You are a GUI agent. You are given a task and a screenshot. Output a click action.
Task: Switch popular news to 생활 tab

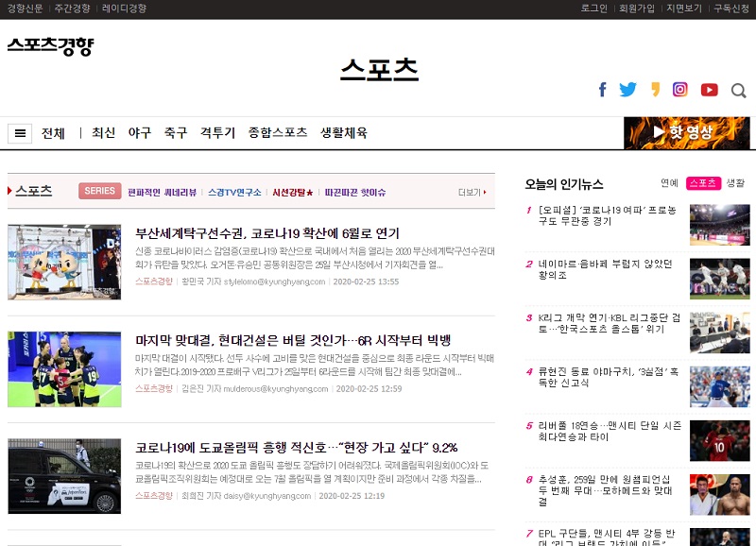click(x=735, y=183)
